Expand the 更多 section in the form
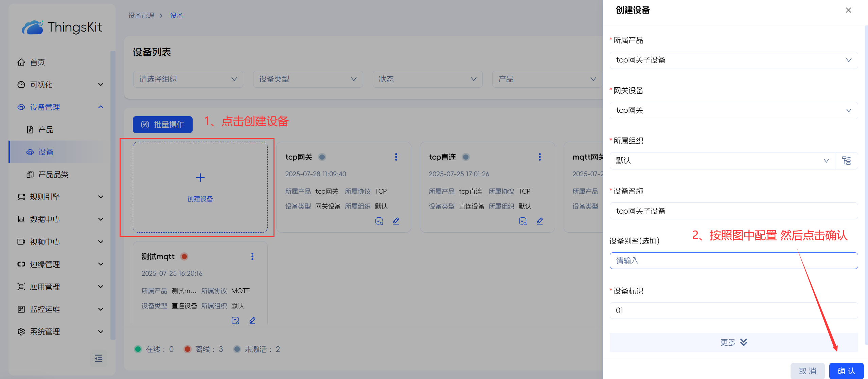Screen dimensions: 868x379 [733, 342]
